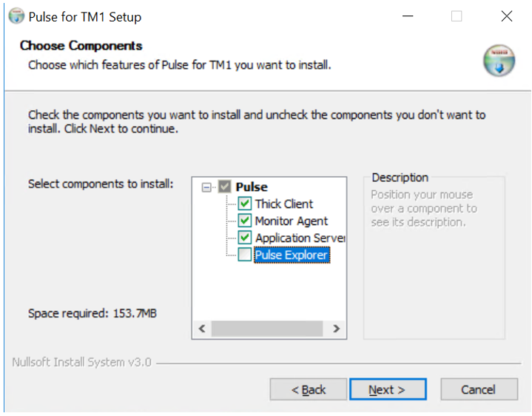Screen dimensions: 532x416
Task: Select the Thick Client tree label
Action: point(284,204)
